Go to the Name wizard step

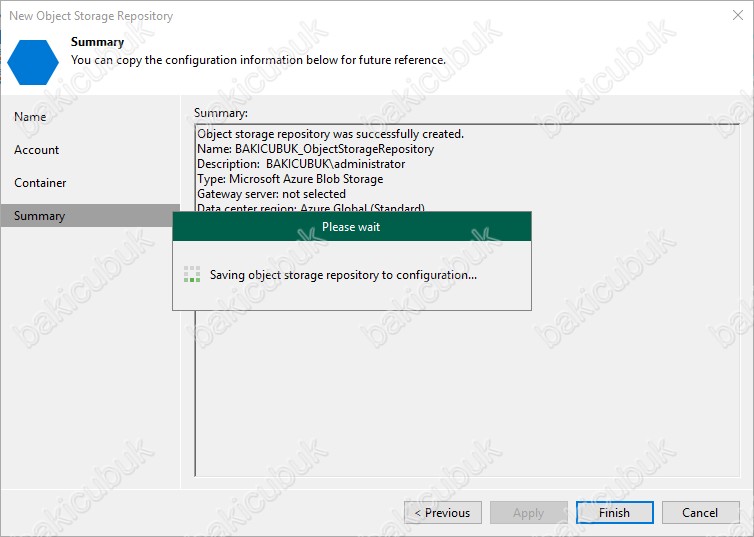click(x=30, y=117)
